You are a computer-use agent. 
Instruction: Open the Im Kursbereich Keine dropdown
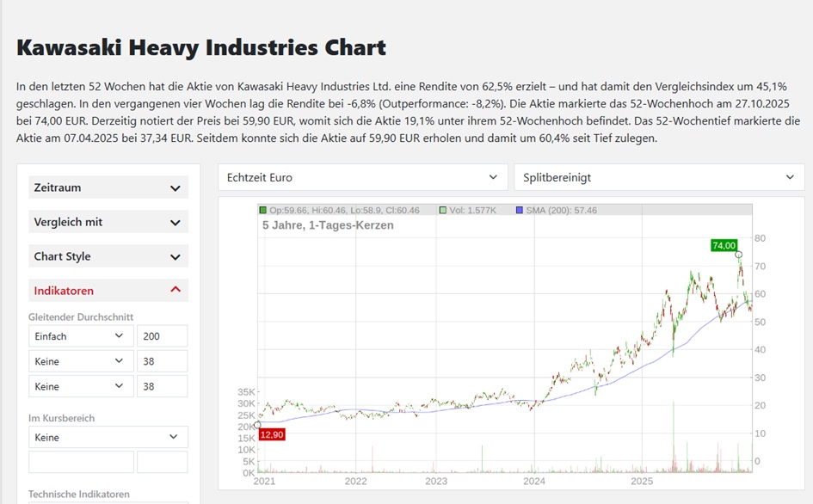108,437
